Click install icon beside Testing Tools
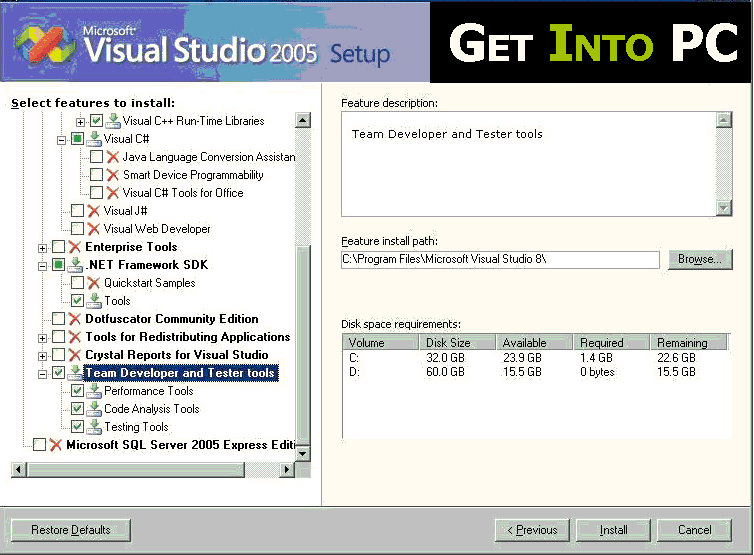The width and height of the screenshot is (754, 555). (94, 427)
